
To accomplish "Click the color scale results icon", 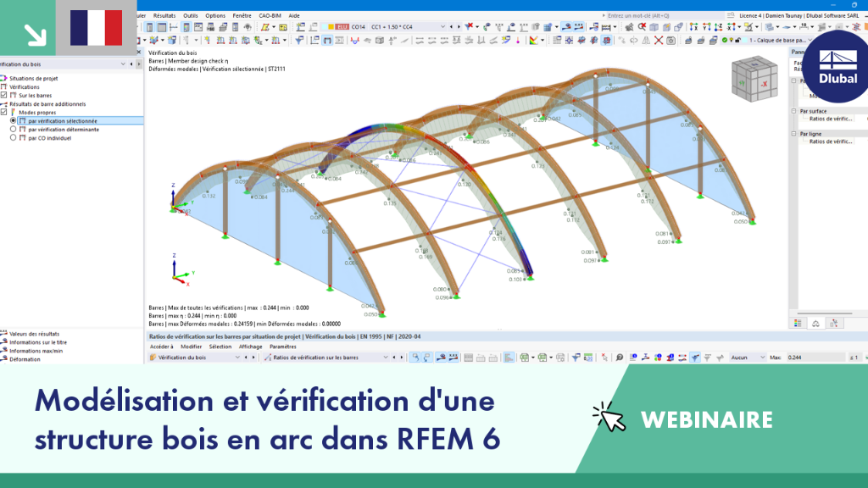I will [x=533, y=40].
